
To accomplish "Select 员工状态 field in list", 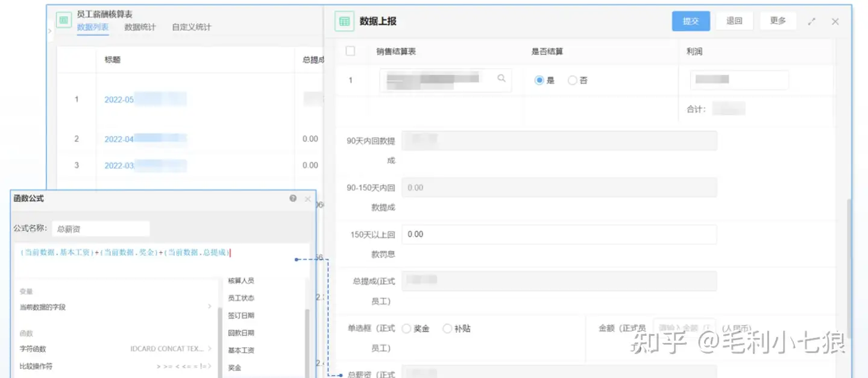I will click(x=241, y=298).
